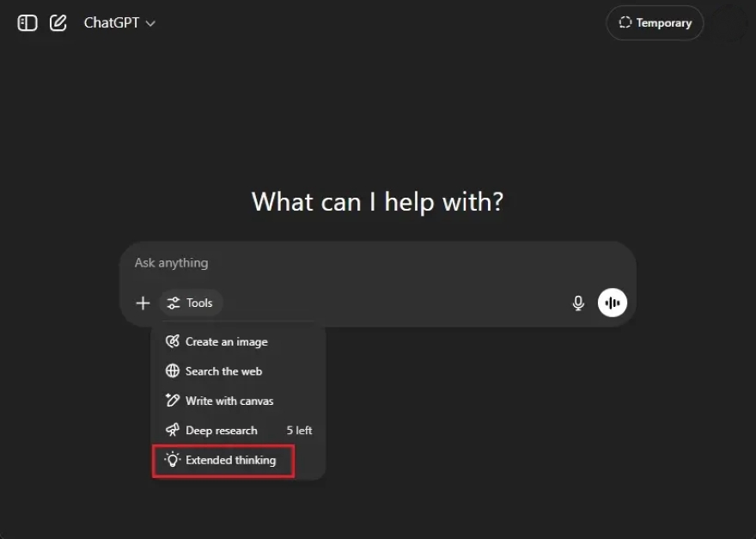This screenshot has height=539, width=756.
Task: Click the plus icon to attach files
Action: (x=143, y=303)
